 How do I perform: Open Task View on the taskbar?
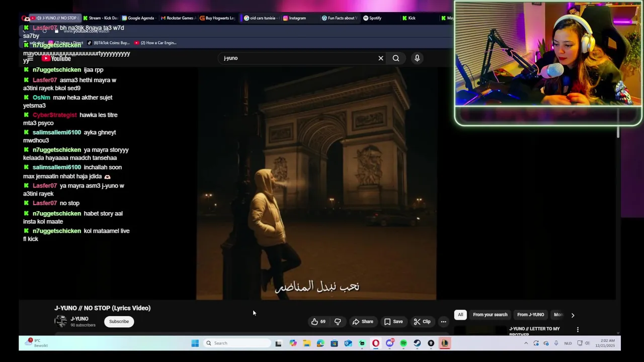point(278,343)
